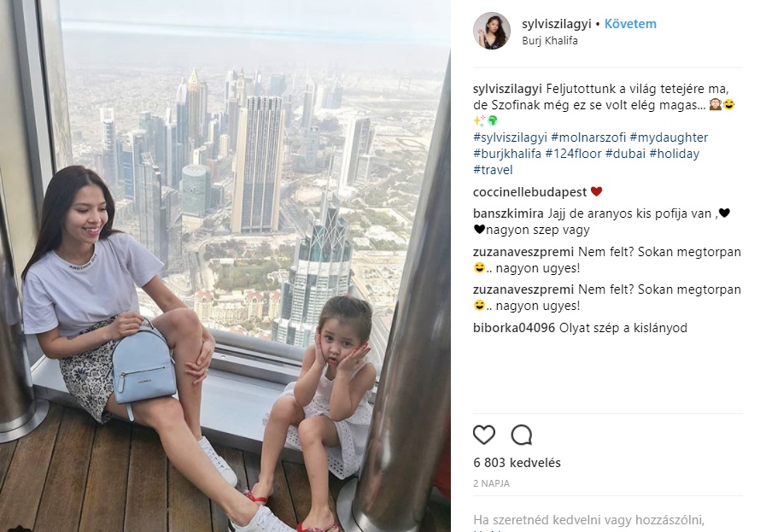The width and height of the screenshot is (760, 532).
Task: Open first zuzanaveszpremi commenter profile
Action: pyautogui.click(x=523, y=252)
